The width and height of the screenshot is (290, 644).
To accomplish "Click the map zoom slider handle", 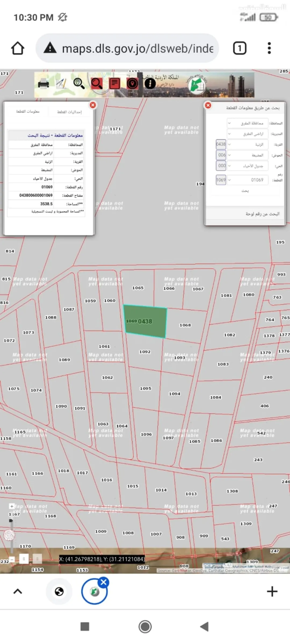I will (x=11, y=521).
